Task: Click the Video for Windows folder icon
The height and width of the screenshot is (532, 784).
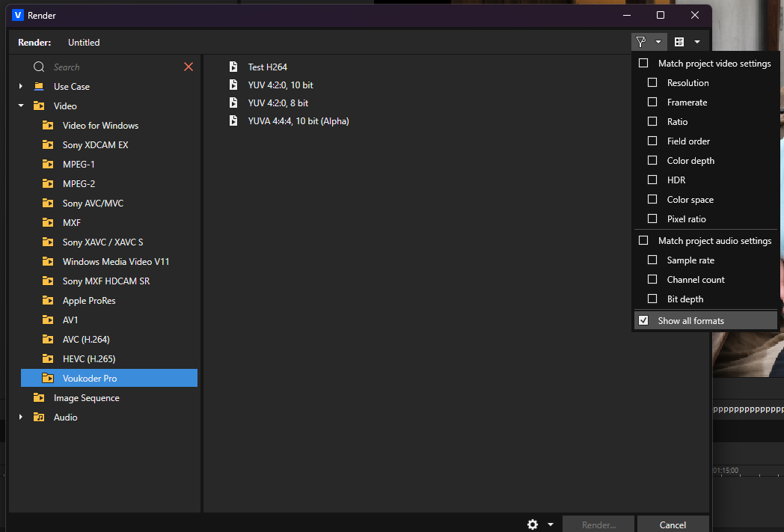Action: click(x=47, y=125)
